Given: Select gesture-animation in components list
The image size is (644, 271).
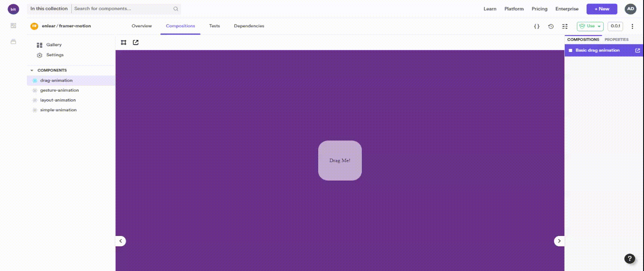Looking at the screenshot, I should [x=59, y=90].
